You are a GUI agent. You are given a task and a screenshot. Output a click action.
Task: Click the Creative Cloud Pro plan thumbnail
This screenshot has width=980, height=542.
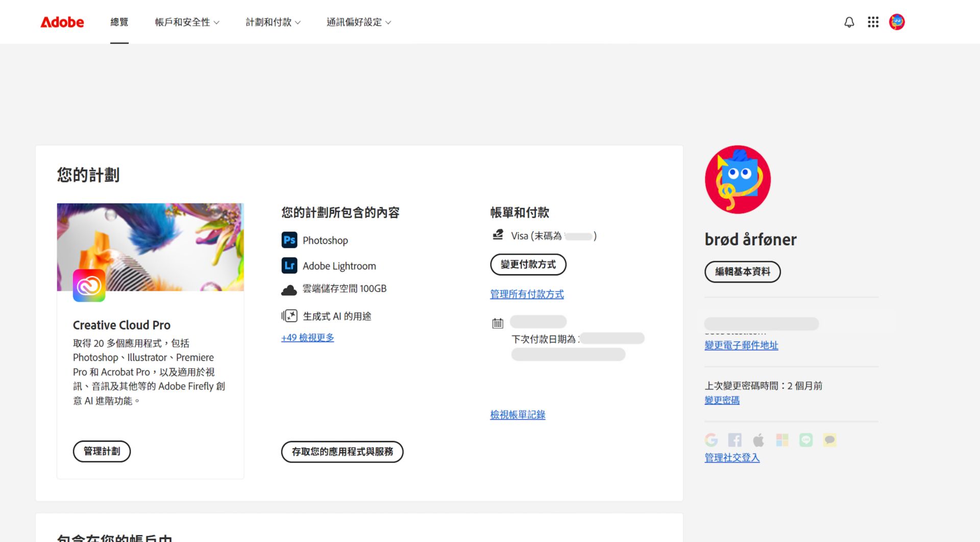150,247
